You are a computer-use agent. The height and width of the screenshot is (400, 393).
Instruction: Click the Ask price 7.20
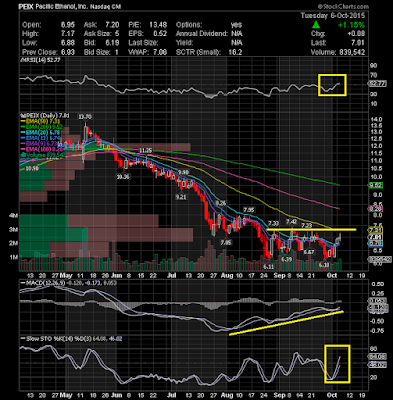112,25
